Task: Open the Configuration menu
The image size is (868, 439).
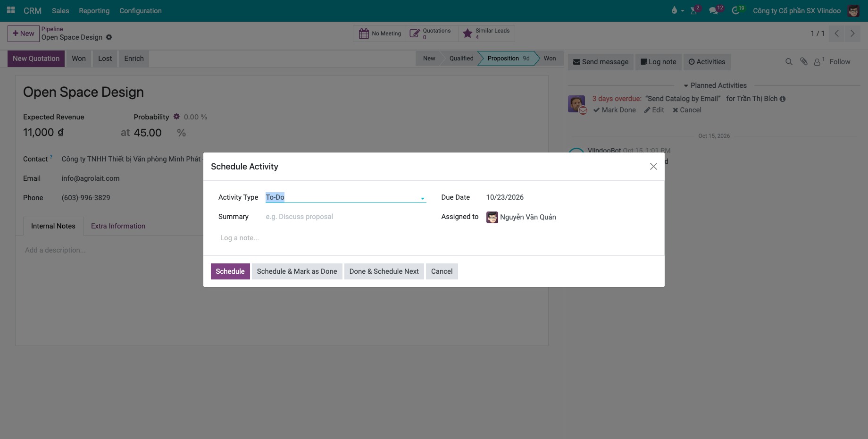Action: tap(141, 10)
